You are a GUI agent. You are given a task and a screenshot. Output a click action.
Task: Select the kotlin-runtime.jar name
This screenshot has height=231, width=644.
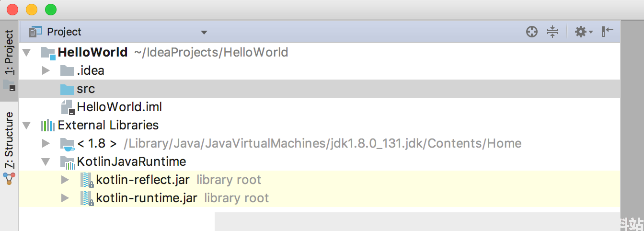click(147, 198)
